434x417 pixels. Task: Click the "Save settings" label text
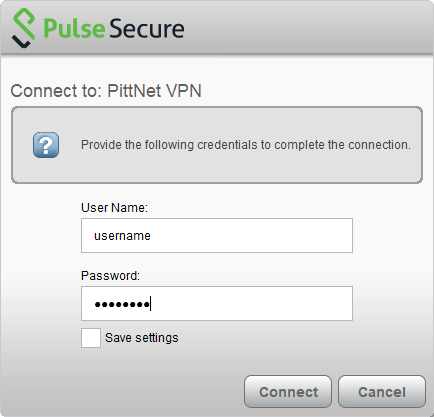click(142, 338)
